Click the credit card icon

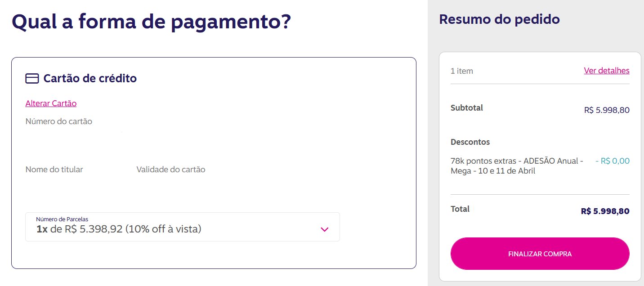pos(32,79)
